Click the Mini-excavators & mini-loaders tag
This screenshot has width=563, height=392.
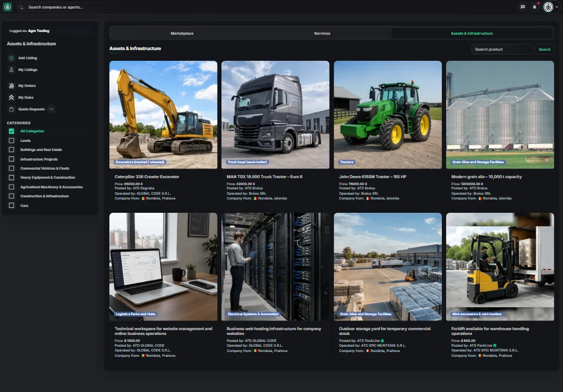point(477,314)
